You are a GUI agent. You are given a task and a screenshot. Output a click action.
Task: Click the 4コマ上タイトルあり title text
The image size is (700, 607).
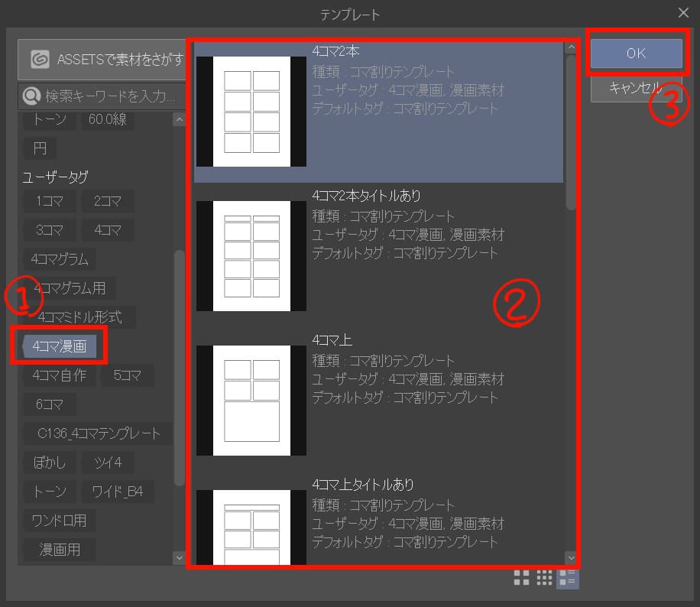coord(363,485)
